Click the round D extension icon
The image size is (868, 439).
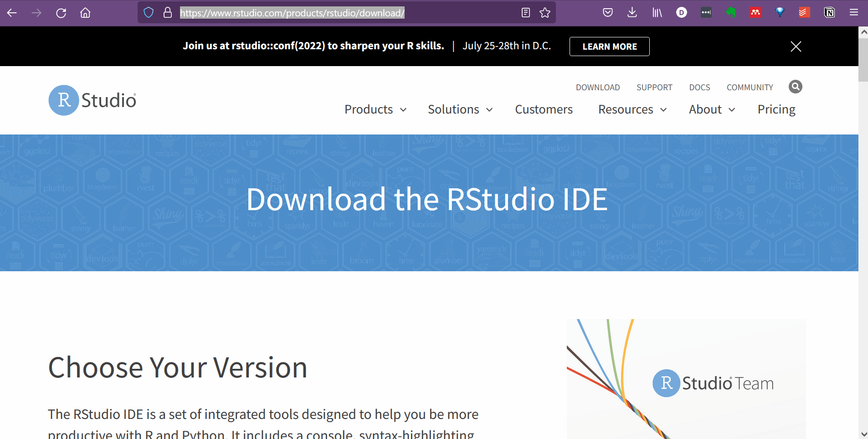(x=682, y=13)
